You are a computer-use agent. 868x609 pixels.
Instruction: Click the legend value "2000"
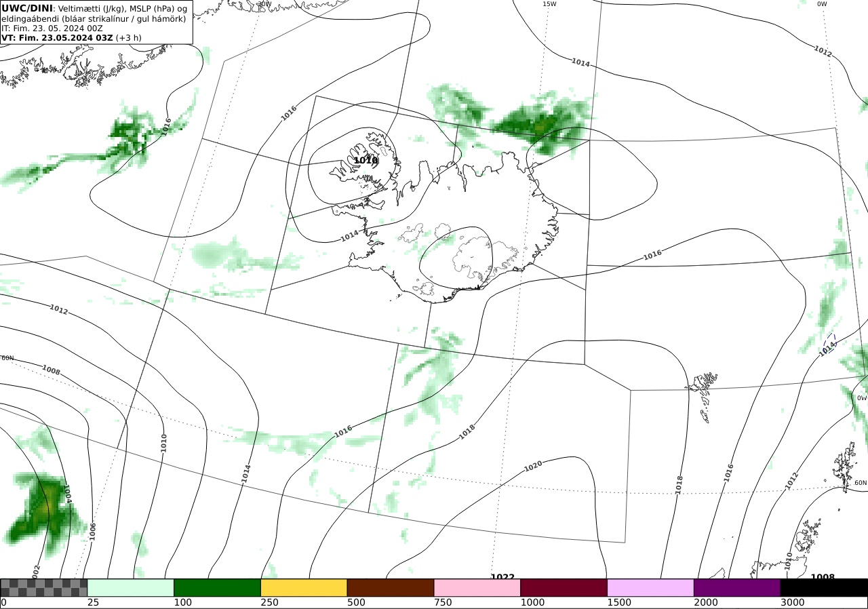[x=706, y=602]
